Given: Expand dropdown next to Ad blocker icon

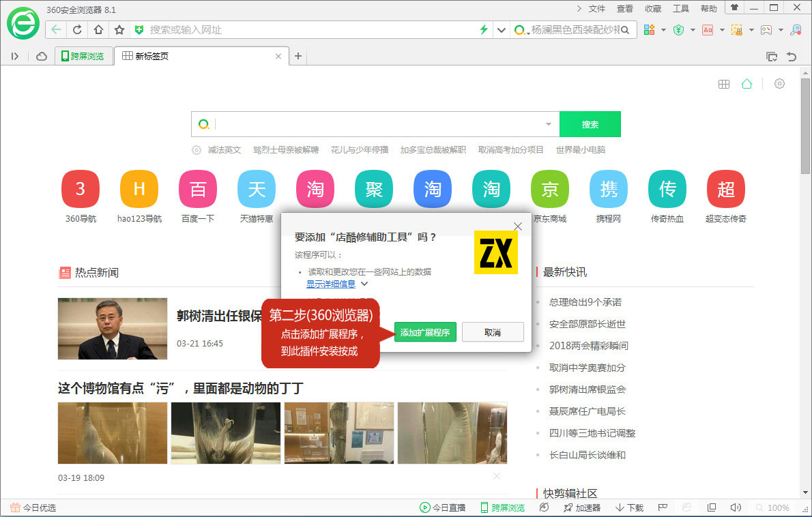Looking at the screenshot, I should (x=722, y=30).
